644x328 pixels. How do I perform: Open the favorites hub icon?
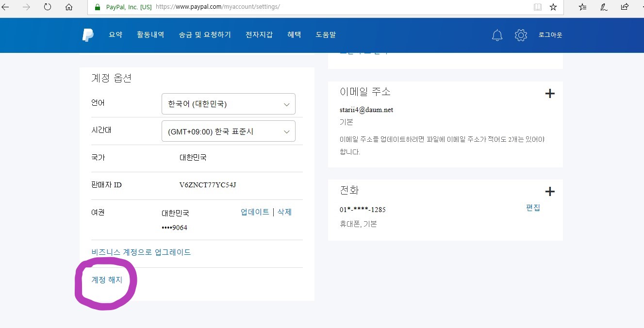[x=583, y=7]
